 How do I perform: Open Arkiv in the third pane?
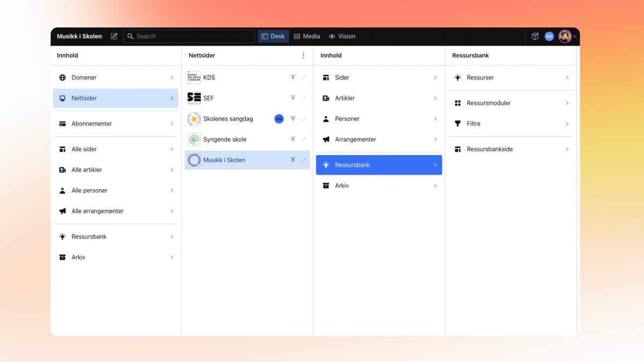pyautogui.click(x=379, y=186)
